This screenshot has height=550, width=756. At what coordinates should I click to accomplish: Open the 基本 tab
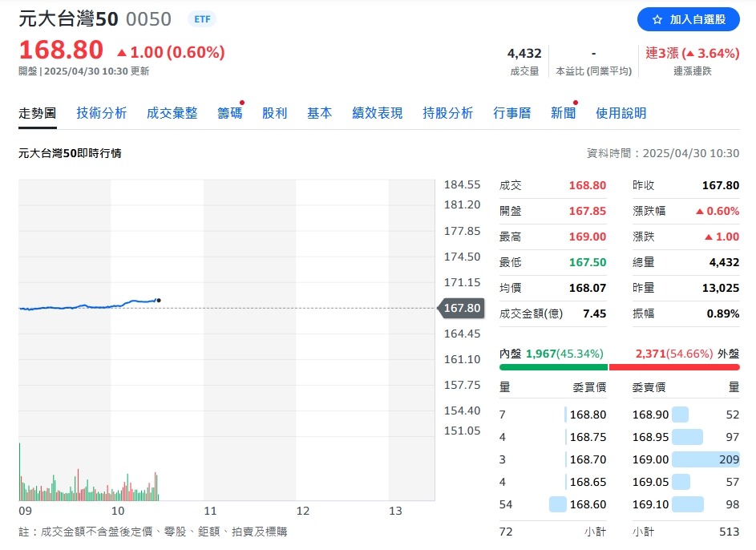click(x=319, y=113)
